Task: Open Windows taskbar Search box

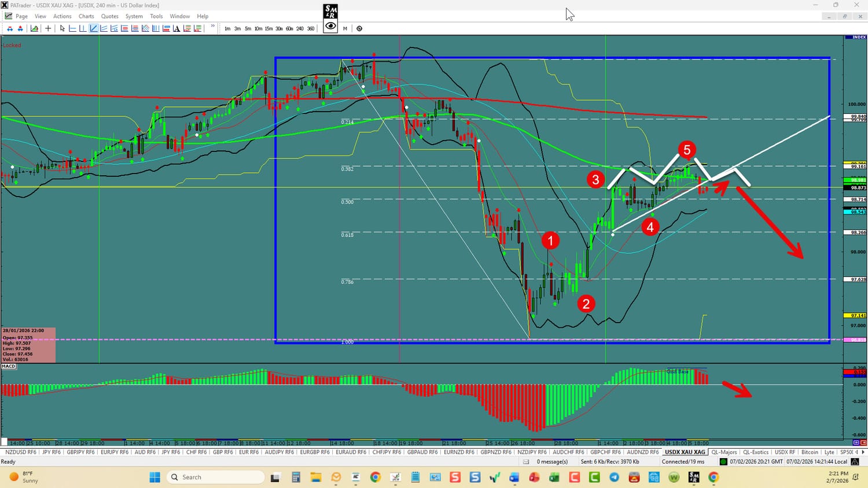Action: pos(215,477)
